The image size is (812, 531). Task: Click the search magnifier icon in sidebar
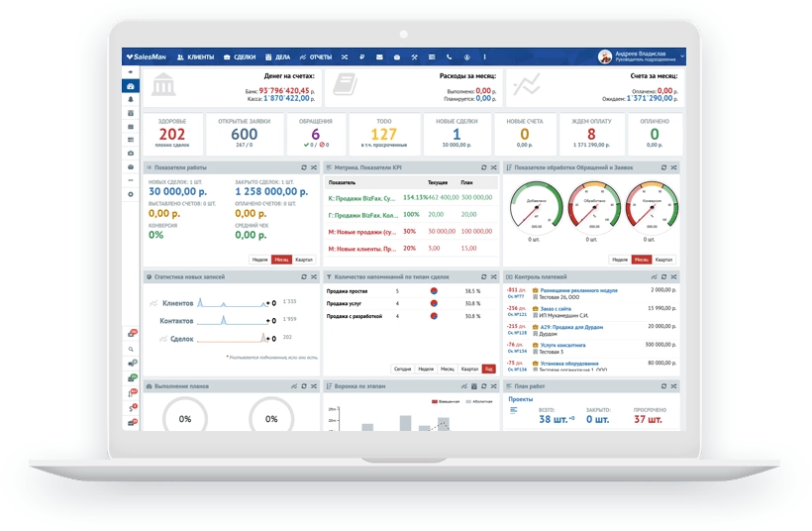pyautogui.click(x=131, y=349)
